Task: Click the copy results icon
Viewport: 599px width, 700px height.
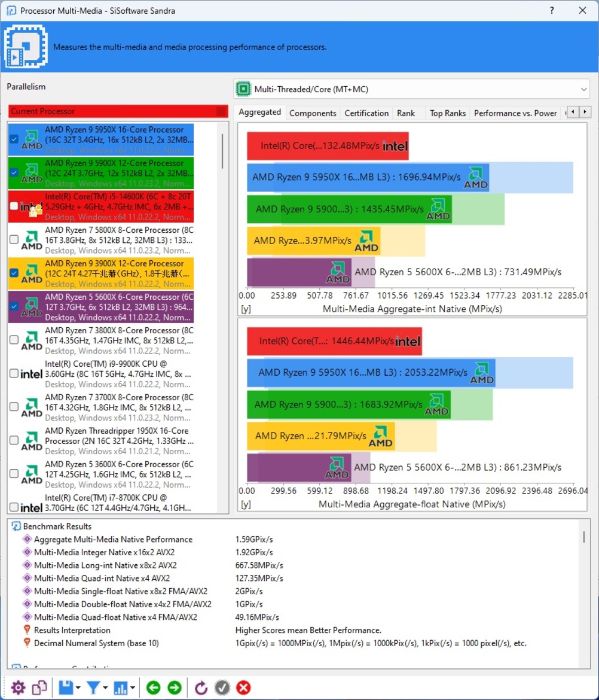Action: (39, 687)
